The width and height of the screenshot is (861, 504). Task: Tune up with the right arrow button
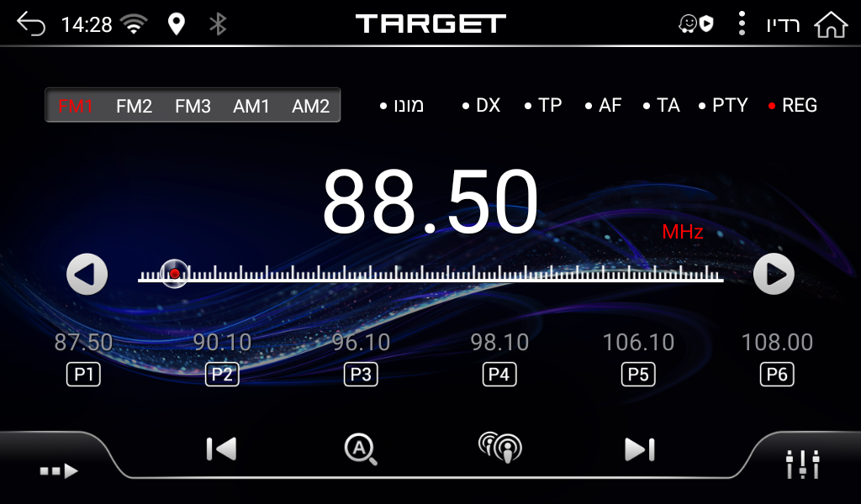(x=774, y=274)
